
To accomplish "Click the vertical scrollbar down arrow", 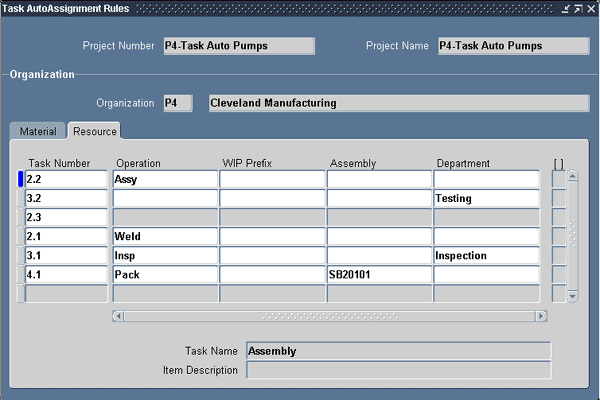I will (573, 296).
